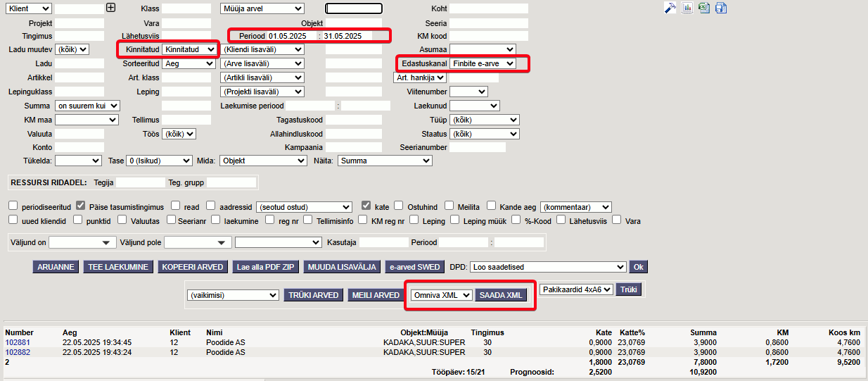Click the KOPEERI ARVED button
This screenshot has height=381, width=868.
[193, 267]
